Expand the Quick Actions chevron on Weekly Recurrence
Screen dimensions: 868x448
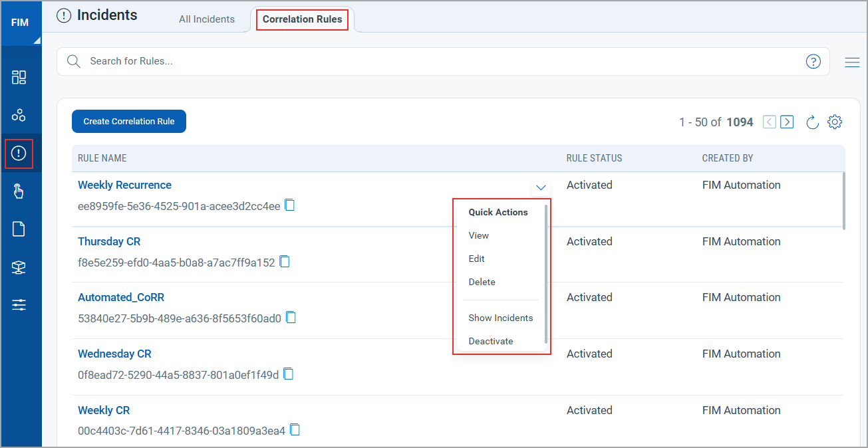click(x=541, y=187)
